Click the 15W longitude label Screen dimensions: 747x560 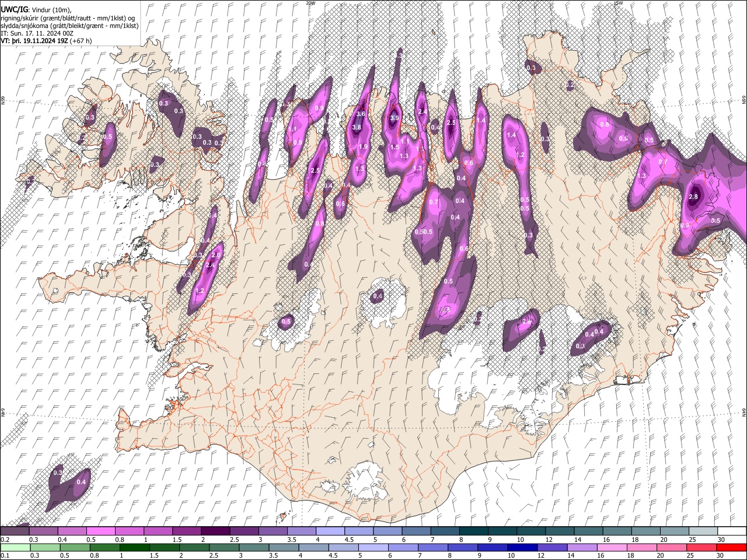[618, 3]
